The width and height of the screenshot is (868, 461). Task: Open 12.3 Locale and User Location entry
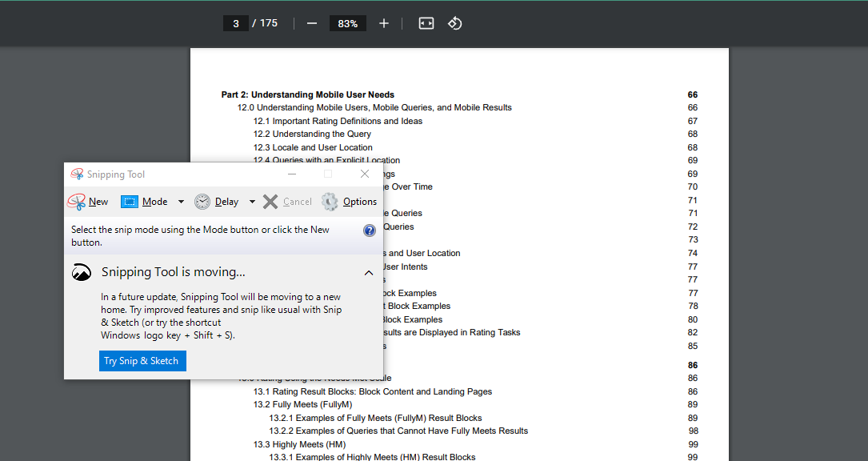point(313,147)
